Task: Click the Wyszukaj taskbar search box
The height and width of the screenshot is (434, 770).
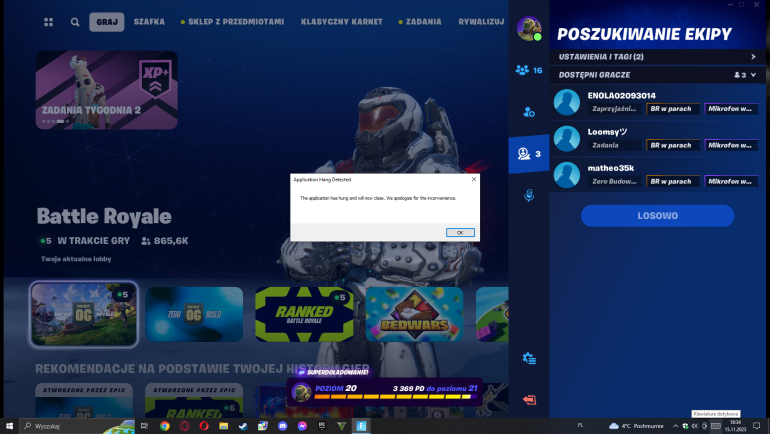Action: 77,426
